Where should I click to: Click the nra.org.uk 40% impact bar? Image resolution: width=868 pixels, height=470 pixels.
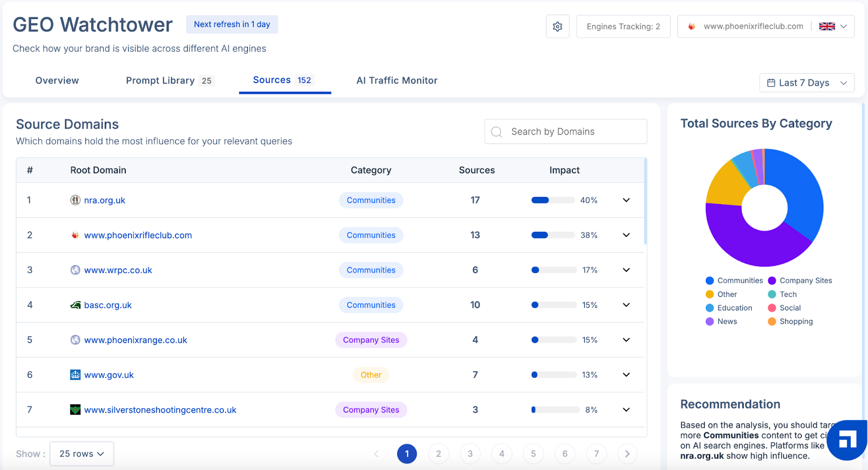pyautogui.click(x=553, y=200)
